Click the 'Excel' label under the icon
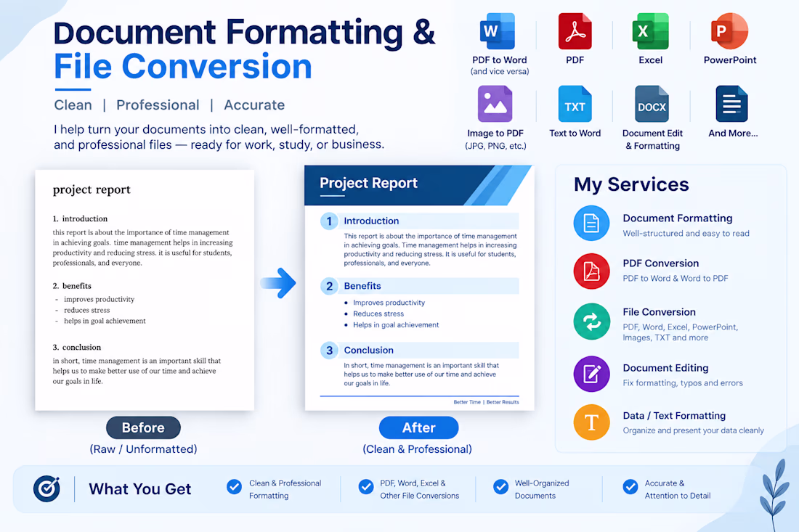This screenshot has height=532, width=799. click(x=651, y=60)
